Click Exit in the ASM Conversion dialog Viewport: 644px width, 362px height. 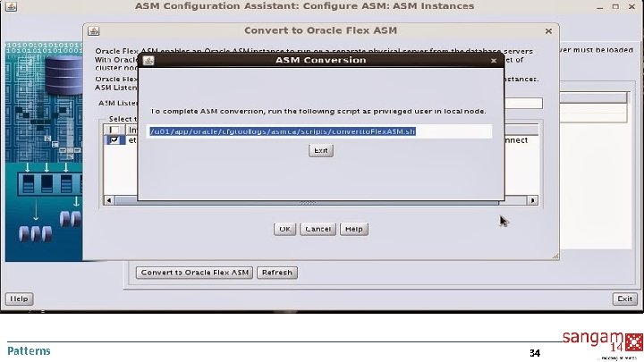(x=321, y=151)
